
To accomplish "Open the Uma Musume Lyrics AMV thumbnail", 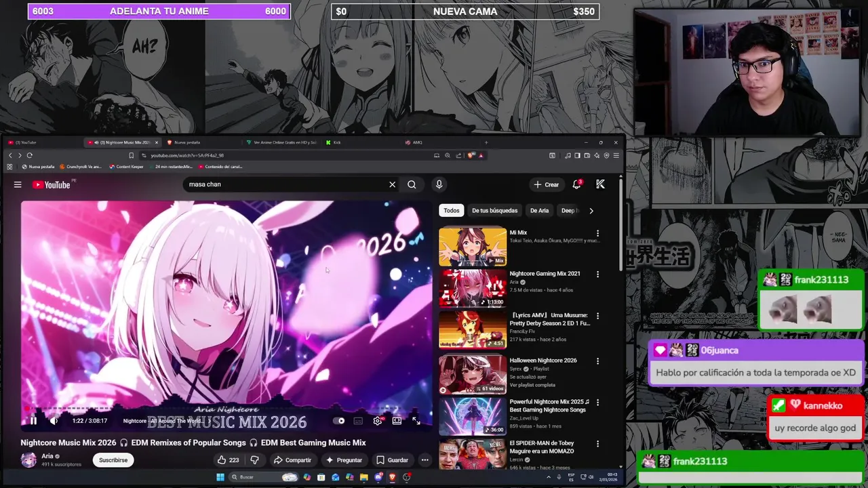I will (x=473, y=329).
